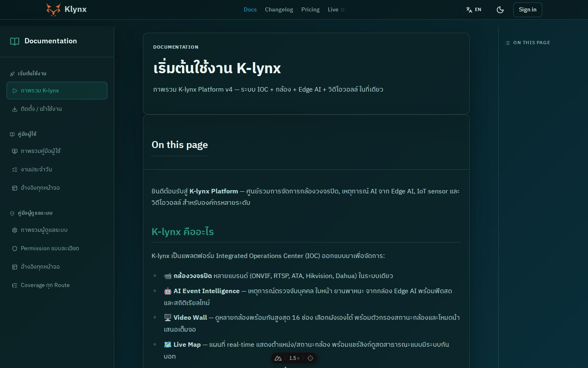Select ภาพรวม K-lynx sidebar item
The height and width of the screenshot is (368, 588).
57,90
